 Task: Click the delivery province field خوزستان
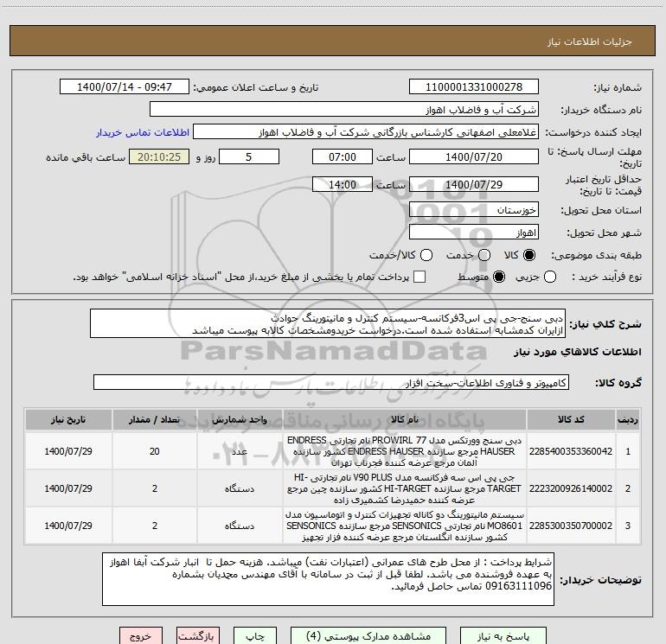point(474,209)
